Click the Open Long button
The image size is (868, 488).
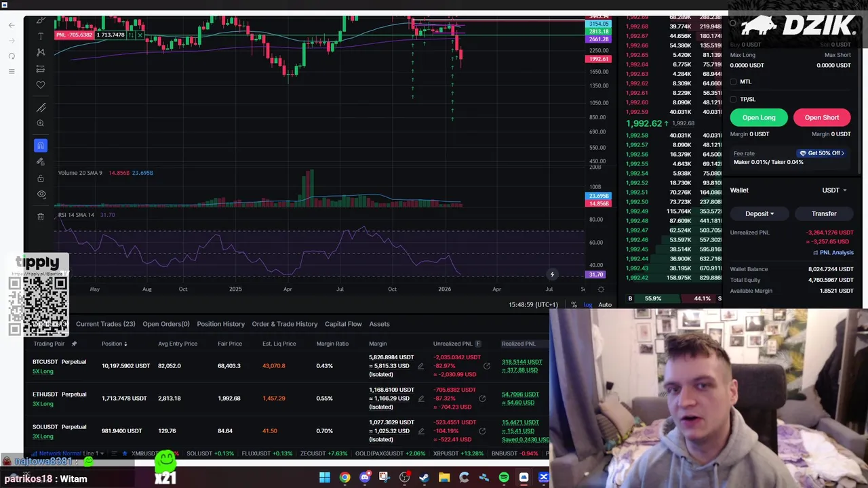coord(759,118)
